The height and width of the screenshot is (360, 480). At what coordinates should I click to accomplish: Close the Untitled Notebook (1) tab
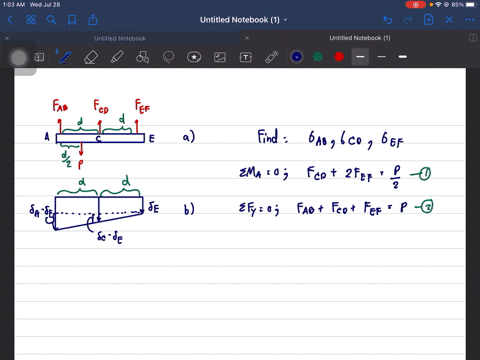pos(247,38)
